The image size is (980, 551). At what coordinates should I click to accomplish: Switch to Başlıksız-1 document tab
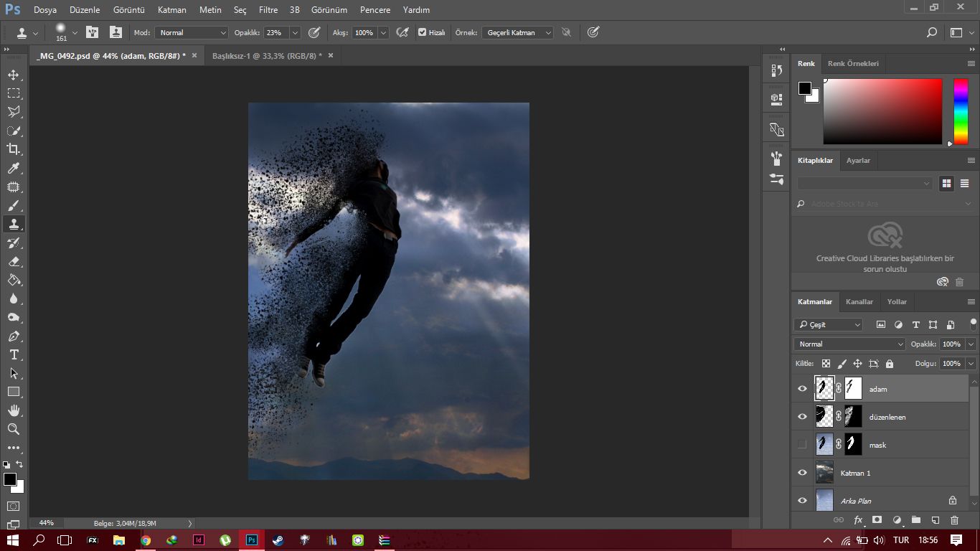(x=267, y=55)
